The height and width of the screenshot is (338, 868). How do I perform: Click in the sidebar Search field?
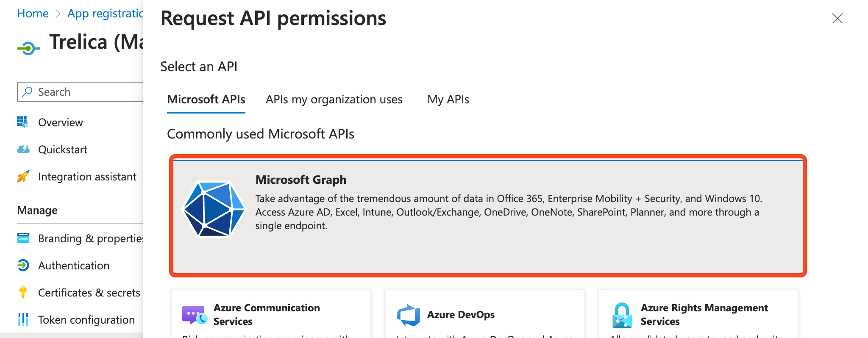[x=81, y=92]
